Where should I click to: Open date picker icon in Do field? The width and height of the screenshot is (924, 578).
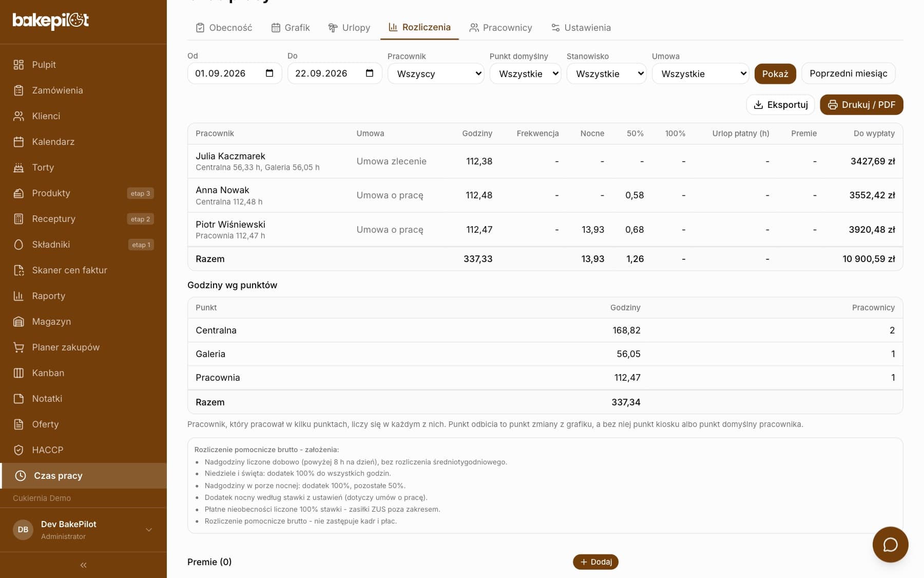[370, 73]
